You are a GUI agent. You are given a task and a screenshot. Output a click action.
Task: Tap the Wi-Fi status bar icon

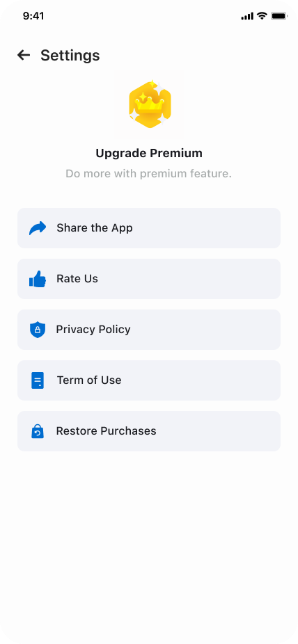click(262, 16)
